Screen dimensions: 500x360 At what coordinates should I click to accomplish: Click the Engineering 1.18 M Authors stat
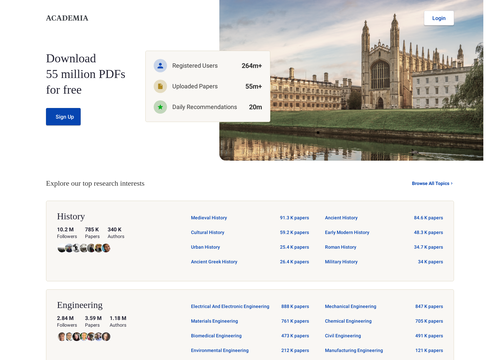(118, 321)
